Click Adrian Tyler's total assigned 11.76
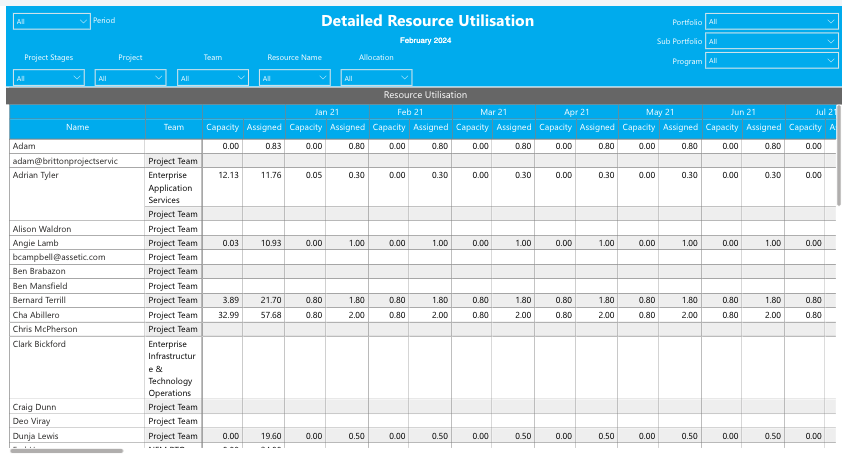This screenshot has width=842, height=455. tap(264, 187)
